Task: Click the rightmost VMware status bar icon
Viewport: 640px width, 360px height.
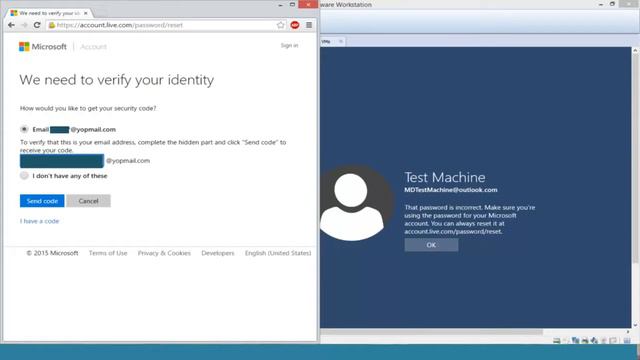Action: pos(627,340)
